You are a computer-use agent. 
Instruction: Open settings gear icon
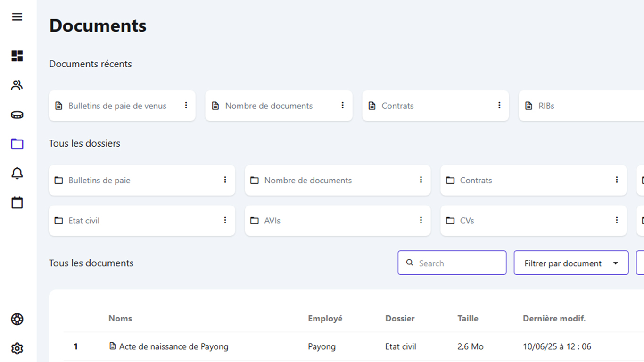coord(17,348)
